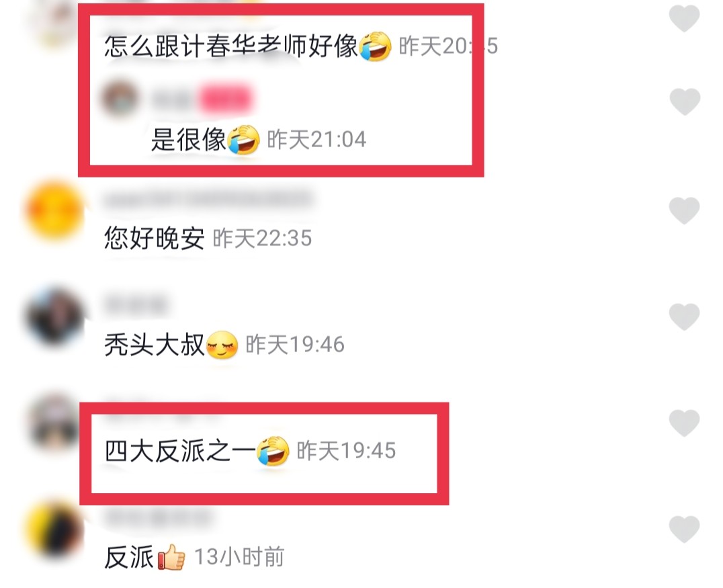Like the 计春华老师 comment with heart

coord(684,19)
